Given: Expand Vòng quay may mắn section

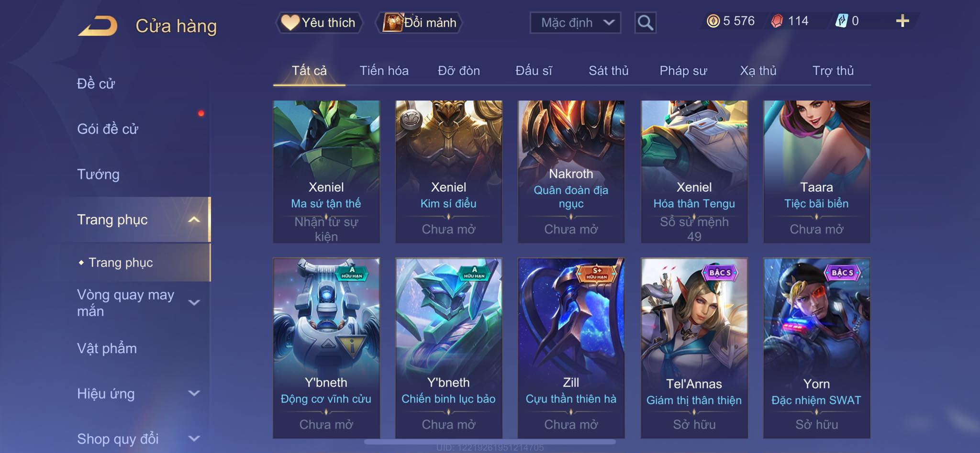Looking at the screenshot, I should 194,302.
